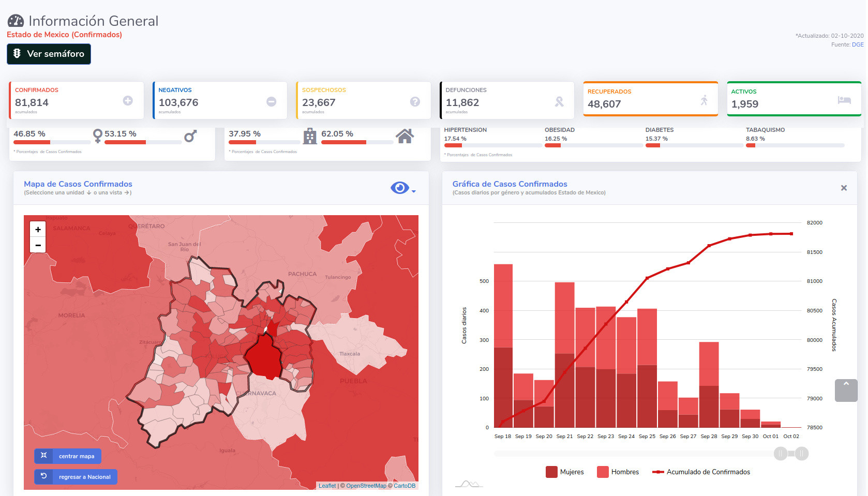Click the question mark icon in Sospechosos card
This screenshot has height=496, width=868.
[415, 102]
